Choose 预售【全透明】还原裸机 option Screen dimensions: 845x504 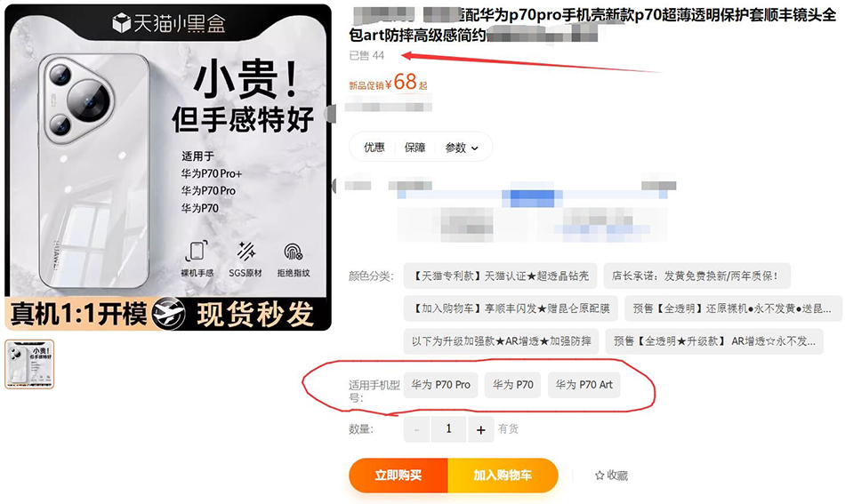tap(733, 308)
